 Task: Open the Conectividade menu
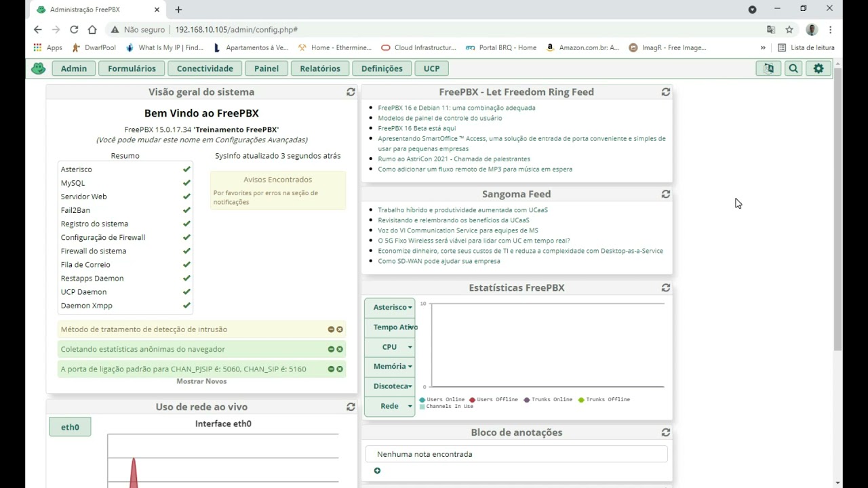point(205,68)
